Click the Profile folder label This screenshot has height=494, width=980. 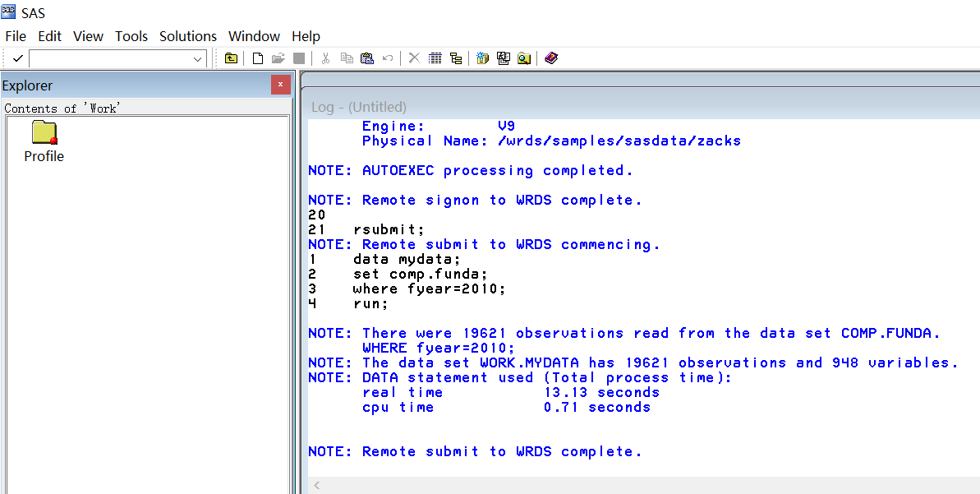click(x=44, y=156)
